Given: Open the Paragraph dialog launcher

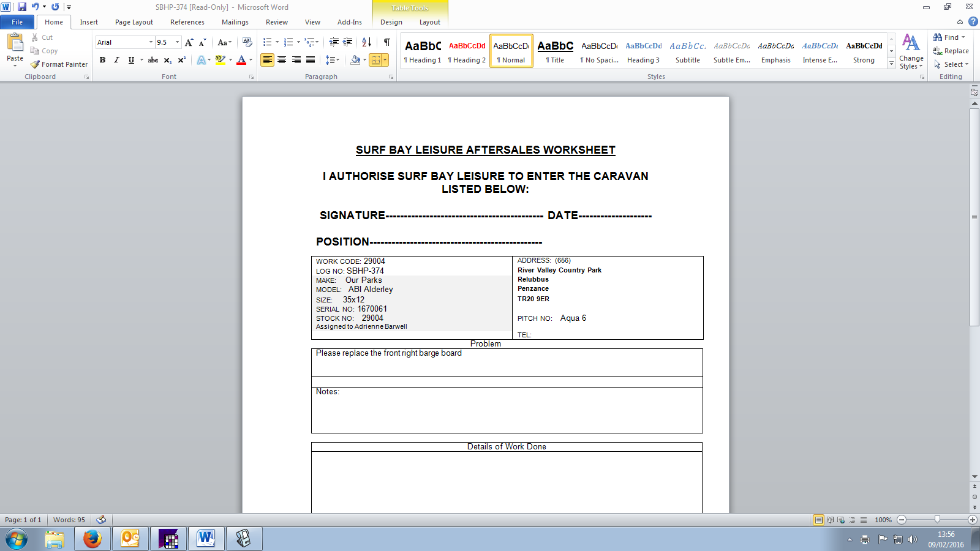Looking at the screenshot, I should (x=391, y=77).
